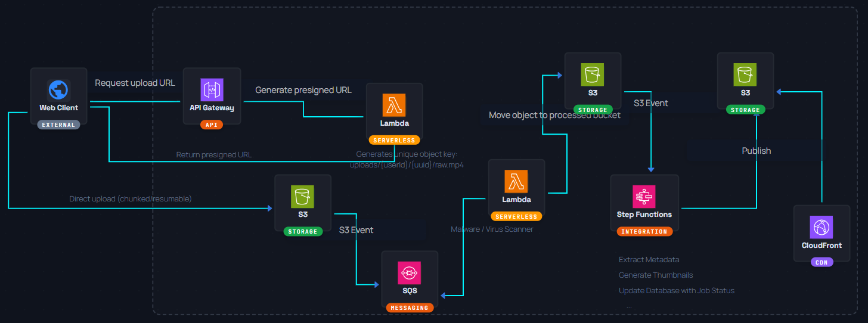
Task: Click the SERVERLESS badge under the scanner Lambda
Action: [x=516, y=217]
